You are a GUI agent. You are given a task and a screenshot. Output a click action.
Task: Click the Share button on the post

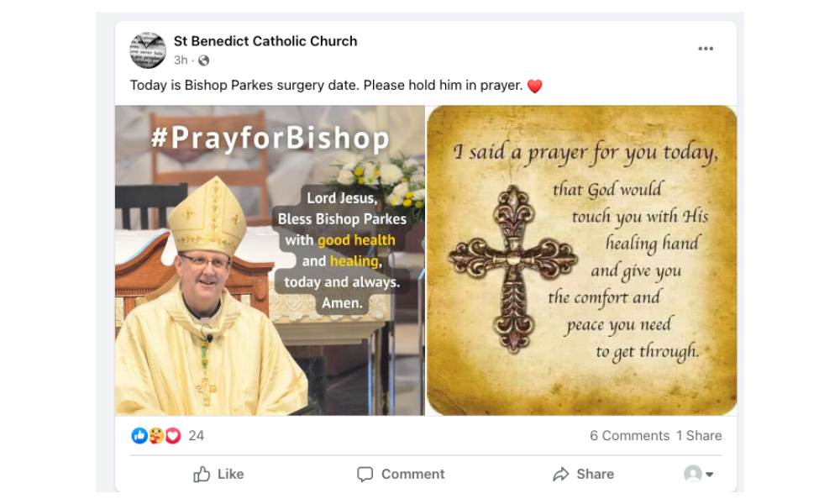pyautogui.click(x=582, y=474)
